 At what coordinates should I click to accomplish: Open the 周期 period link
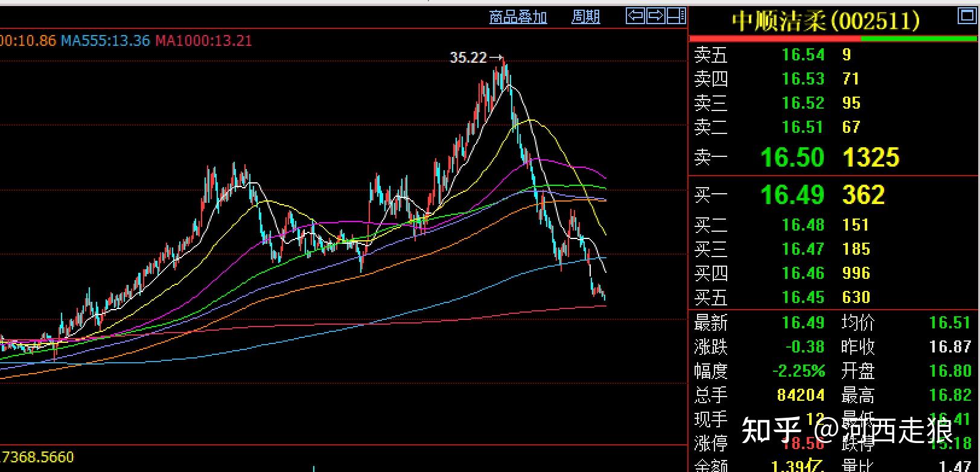(x=585, y=17)
